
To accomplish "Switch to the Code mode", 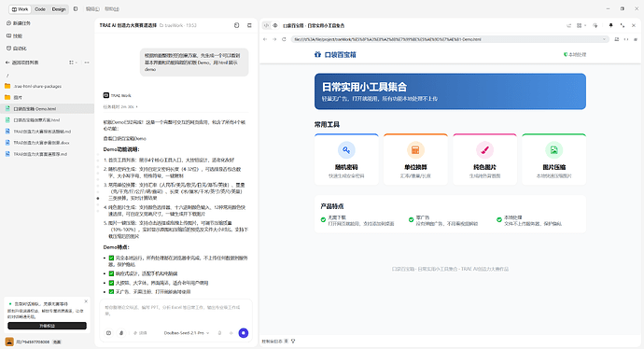I will click(40, 9).
